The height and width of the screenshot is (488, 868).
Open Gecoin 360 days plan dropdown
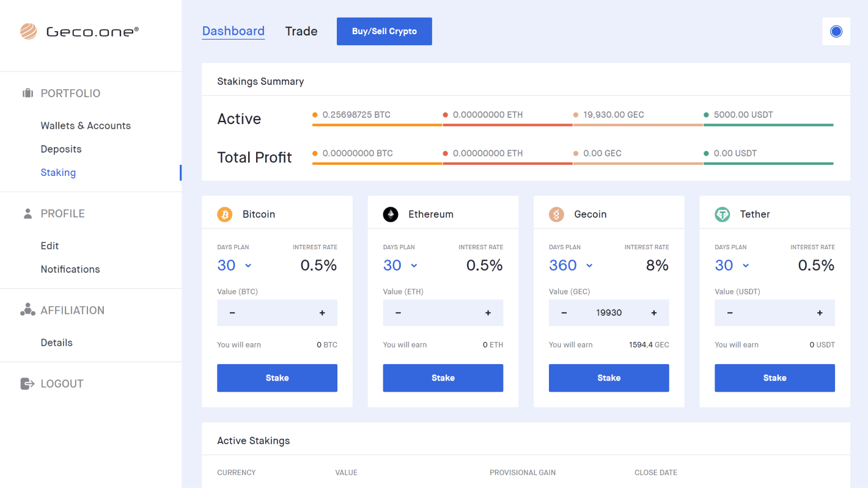pyautogui.click(x=571, y=265)
